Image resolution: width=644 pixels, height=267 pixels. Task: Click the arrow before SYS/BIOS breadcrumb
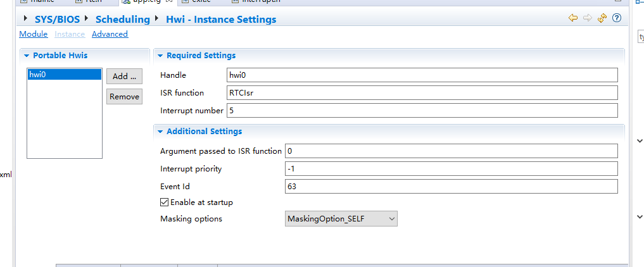tap(25, 19)
